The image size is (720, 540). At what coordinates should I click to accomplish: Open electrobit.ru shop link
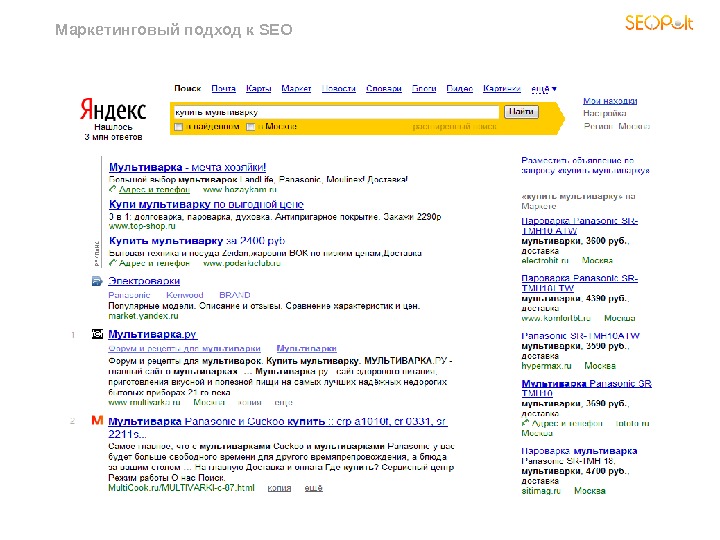(545, 260)
